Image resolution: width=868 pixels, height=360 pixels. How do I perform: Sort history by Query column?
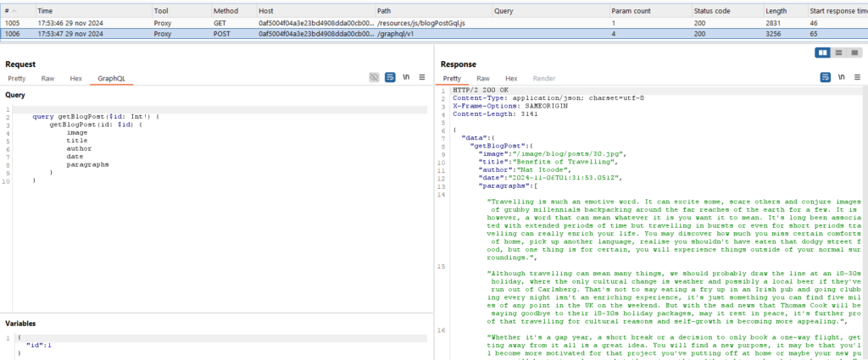point(550,11)
